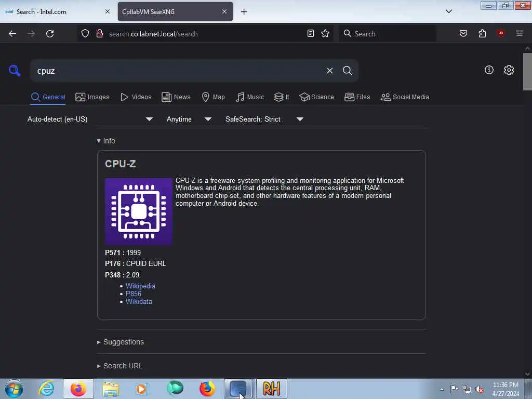Viewport: 532px width, 399px height.
Task: Close the CollabVM SearXNG tab
Action: (x=224, y=11)
